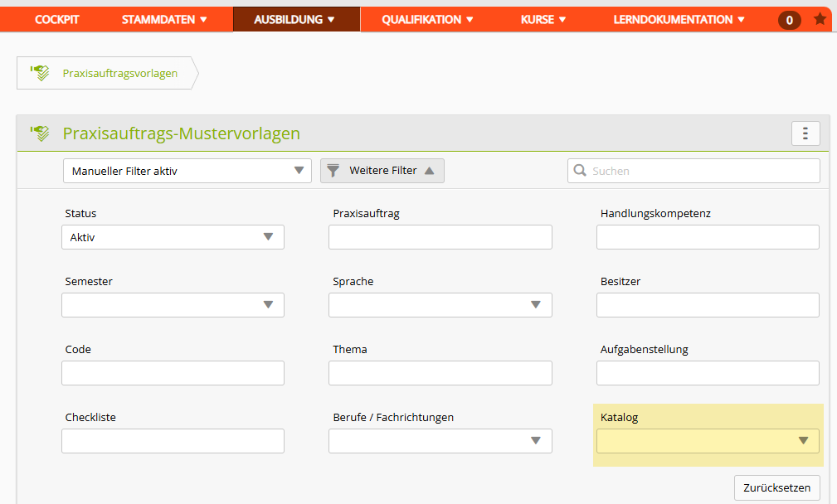Open the AUSBILDUNG menu

[x=296, y=20]
